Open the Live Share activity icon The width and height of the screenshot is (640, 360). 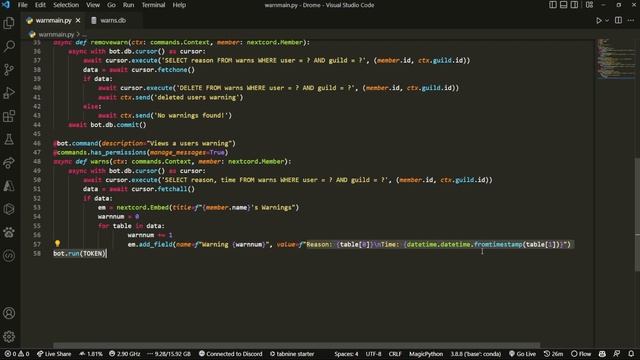pos(9,163)
